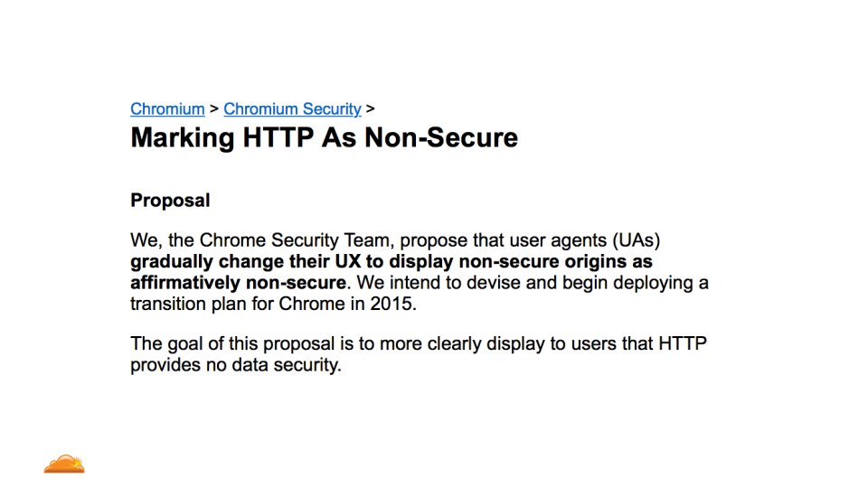Image resolution: width=868 pixels, height=488 pixels.
Task: Click the year "2015" in the paragraph
Action: [x=392, y=304]
